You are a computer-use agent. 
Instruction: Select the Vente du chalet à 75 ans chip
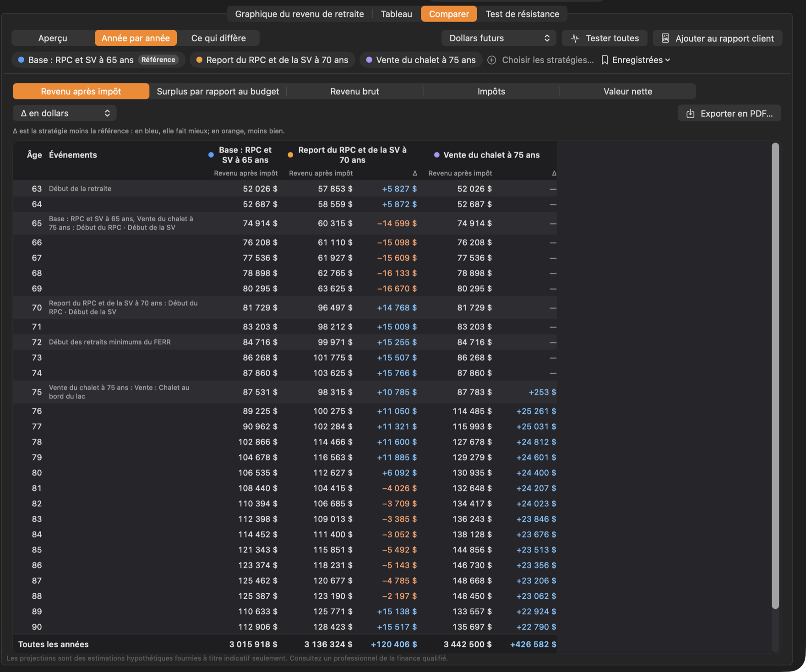pyautogui.click(x=421, y=60)
